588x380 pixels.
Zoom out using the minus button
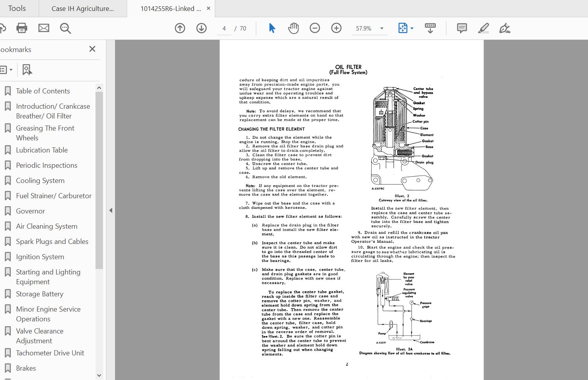pos(315,28)
